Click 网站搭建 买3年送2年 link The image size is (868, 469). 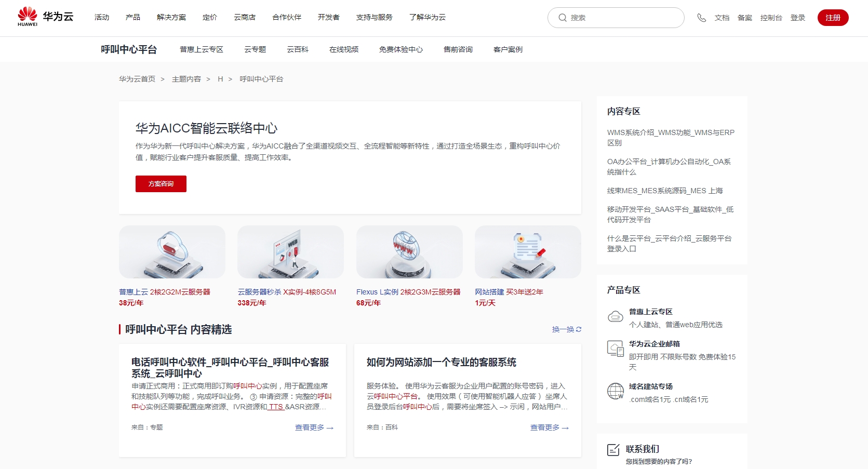(509, 292)
